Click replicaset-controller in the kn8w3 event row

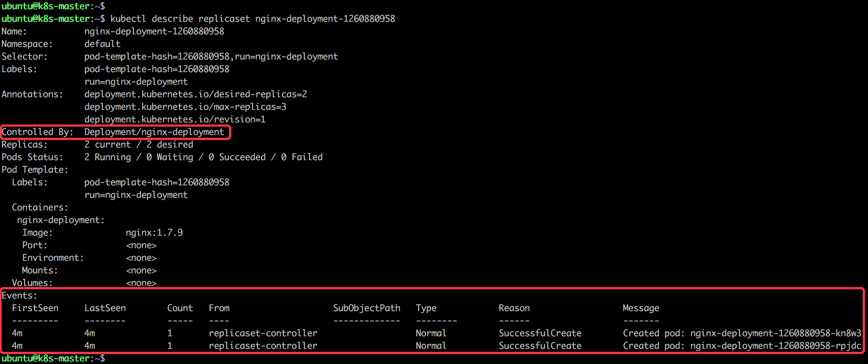(x=263, y=333)
